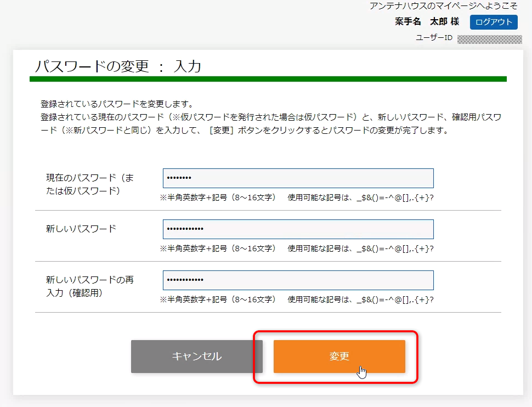Click the 変更 button to submit

(x=339, y=357)
